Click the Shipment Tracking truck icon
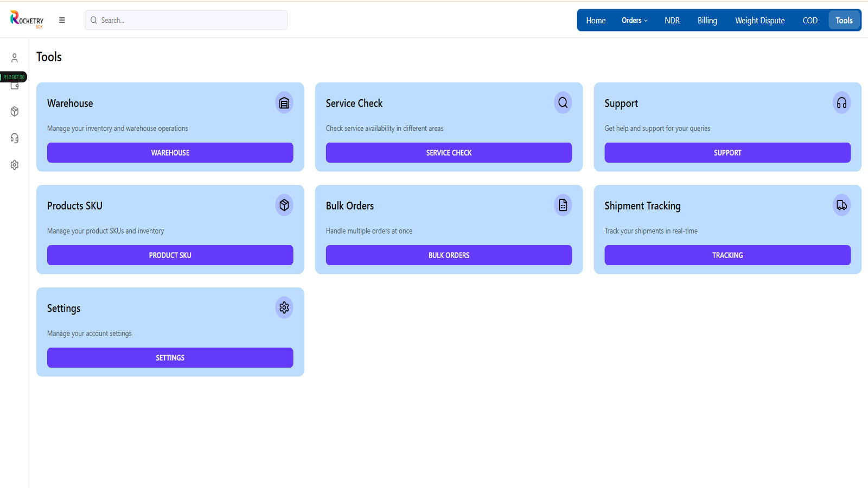The width and height of the screenshot is (868, 488). (x=841, y=206)
